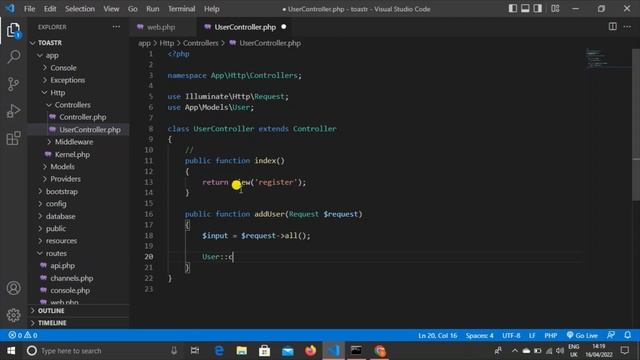Click the Controllers breadcrumb segment

200,43
